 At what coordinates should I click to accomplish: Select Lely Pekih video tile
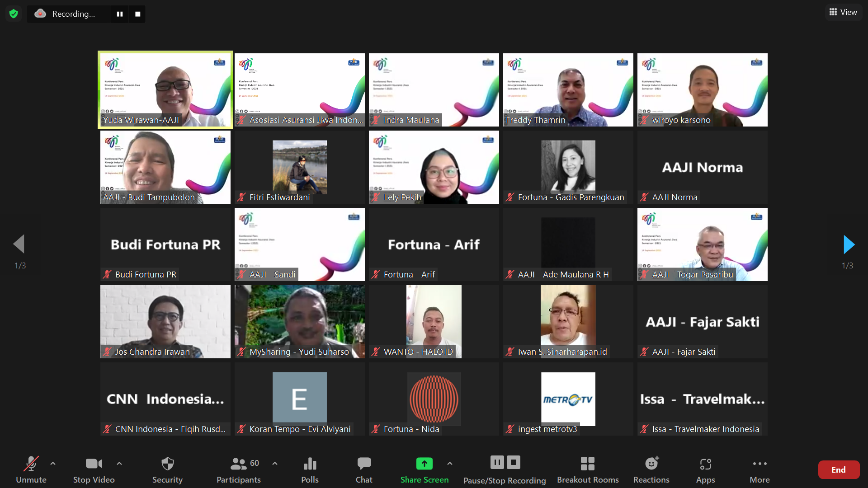point(434,167)
